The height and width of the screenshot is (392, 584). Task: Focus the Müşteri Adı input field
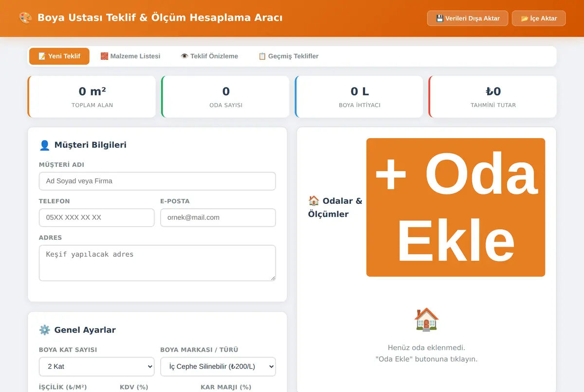(x=157, y=181)
